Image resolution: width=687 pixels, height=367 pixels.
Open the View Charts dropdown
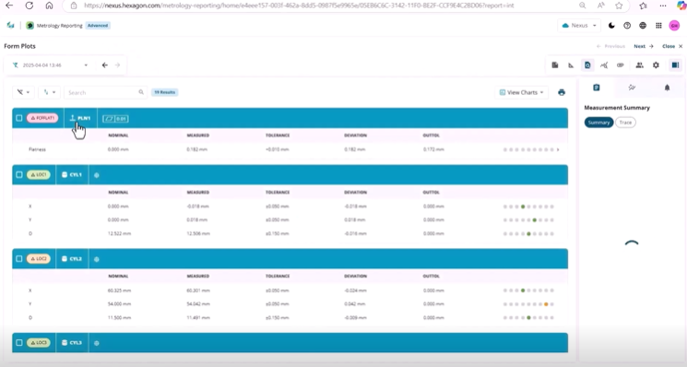pyautogui.click(x=521, y=92)
